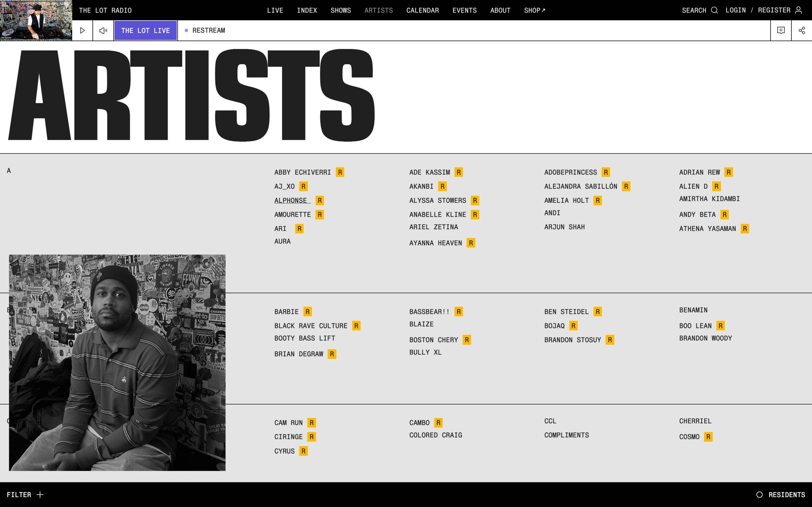
Task: Mute the stream with speaker icon
Action: (x=103, y=30)
